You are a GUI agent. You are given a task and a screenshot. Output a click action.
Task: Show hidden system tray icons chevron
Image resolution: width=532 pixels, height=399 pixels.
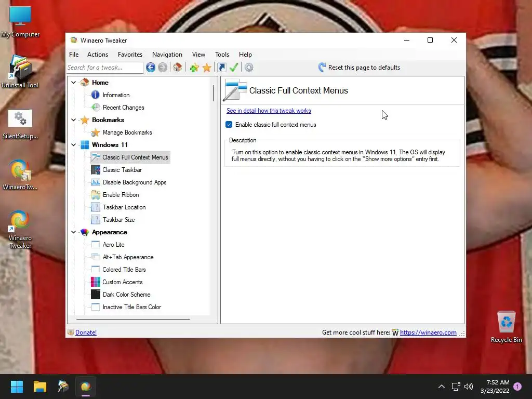pyautogui.click(x=442, y=387)
